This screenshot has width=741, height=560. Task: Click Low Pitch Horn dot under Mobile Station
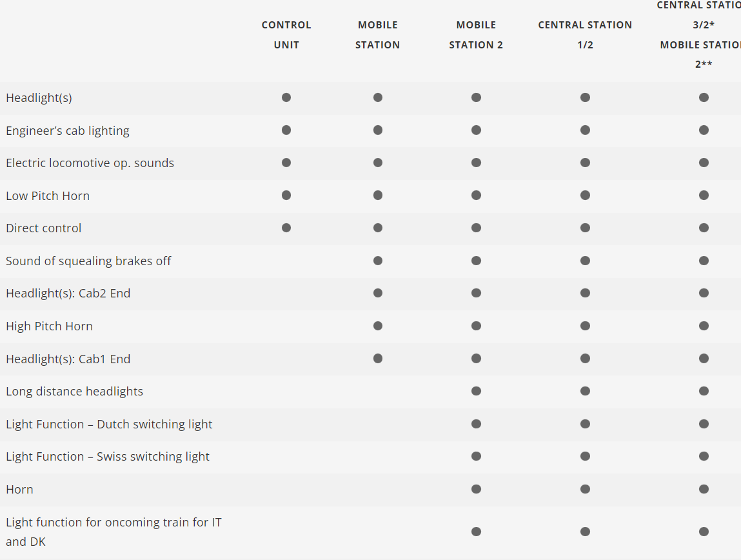pyautogui.click(x=378, y=195)
